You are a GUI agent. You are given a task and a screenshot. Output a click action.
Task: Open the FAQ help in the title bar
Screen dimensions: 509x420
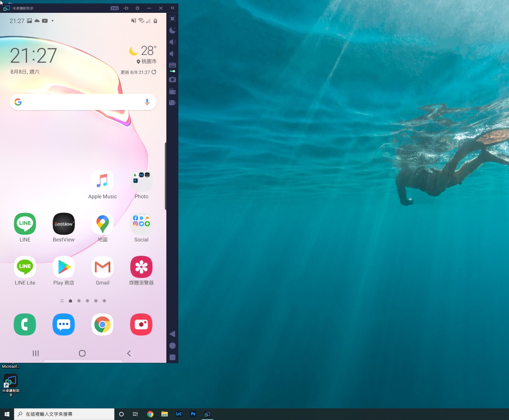pyautogui.click(x=114, y=8)
